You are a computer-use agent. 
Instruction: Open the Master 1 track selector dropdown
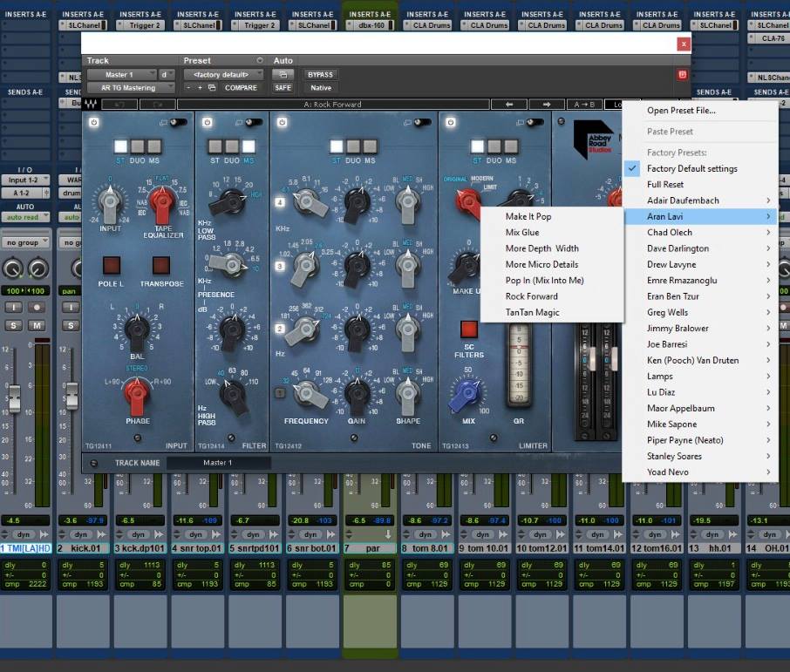pyautogui.click(x=121, y=75)
